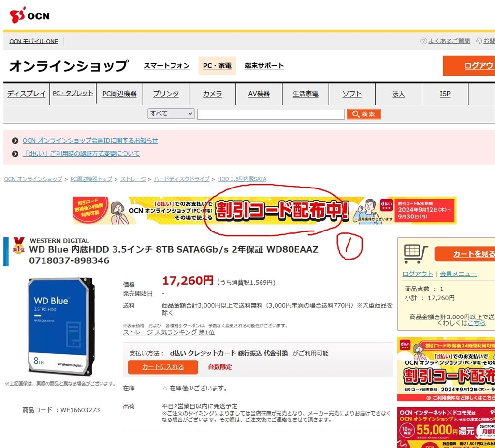The height and width of the screenshot is (448, 495).
Task: Open the こちら shipping details link
Action: point(476,323)
